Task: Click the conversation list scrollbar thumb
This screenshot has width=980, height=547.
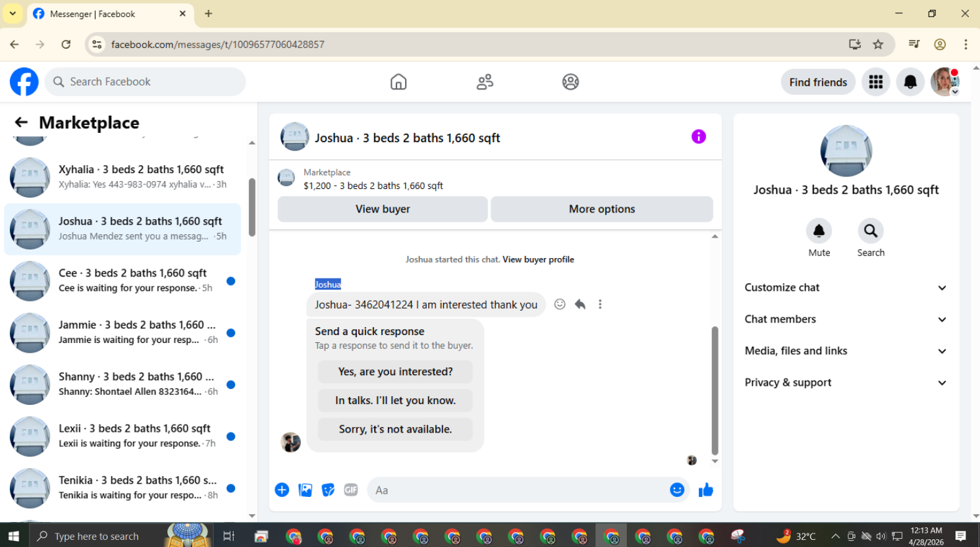Action: point(252,207)
